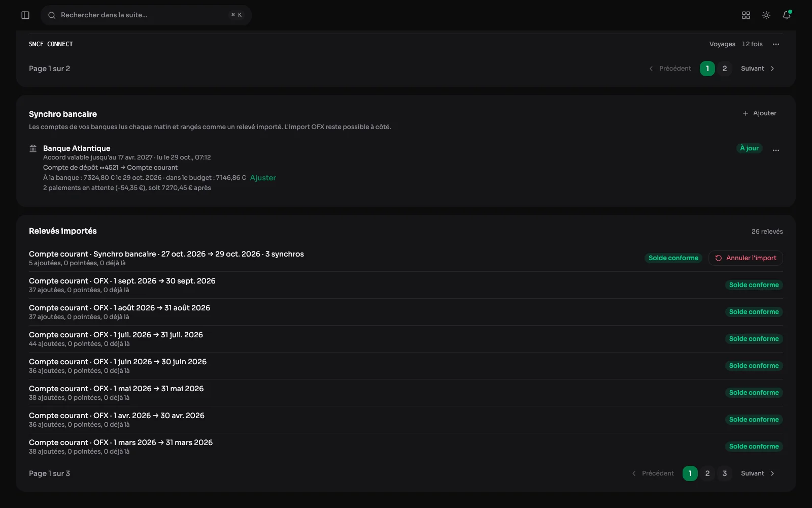Click Solde conforme badge for mars 2026
The height and width of the screenshot is (508, 812).
[754, 447]
